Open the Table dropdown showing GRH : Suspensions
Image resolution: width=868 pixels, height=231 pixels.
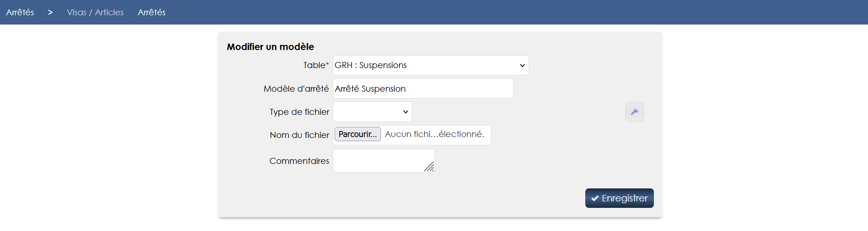431,65
